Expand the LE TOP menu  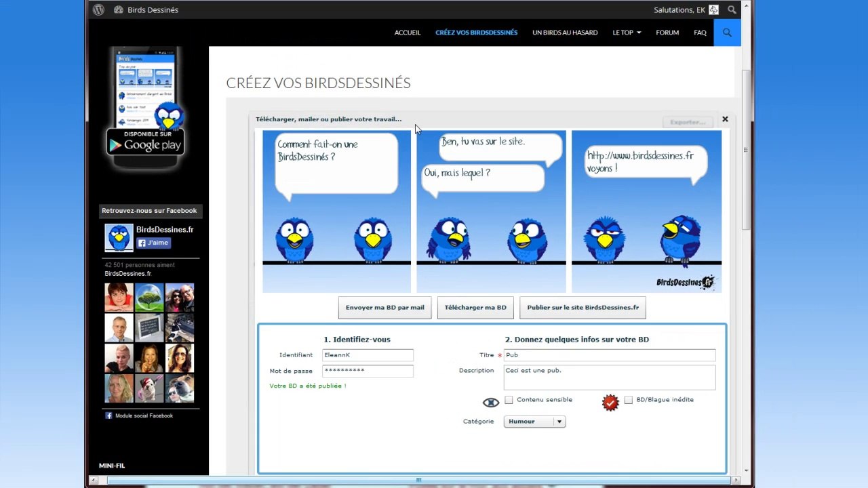click(627, 33)
